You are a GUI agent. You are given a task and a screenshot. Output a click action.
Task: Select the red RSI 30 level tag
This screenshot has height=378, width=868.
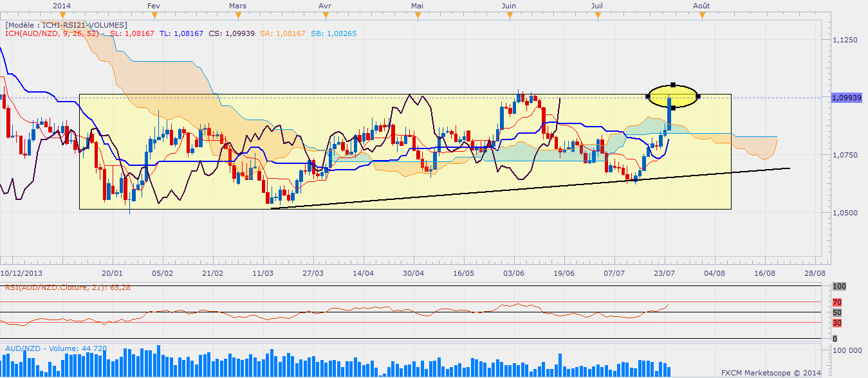[836, 323]
